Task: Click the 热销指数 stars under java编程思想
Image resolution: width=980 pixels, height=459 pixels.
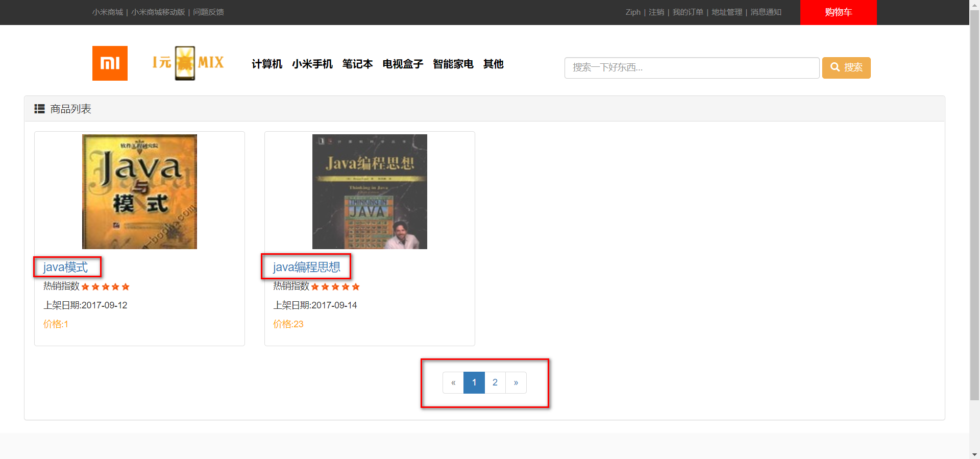Action: [x=335, y=286]
